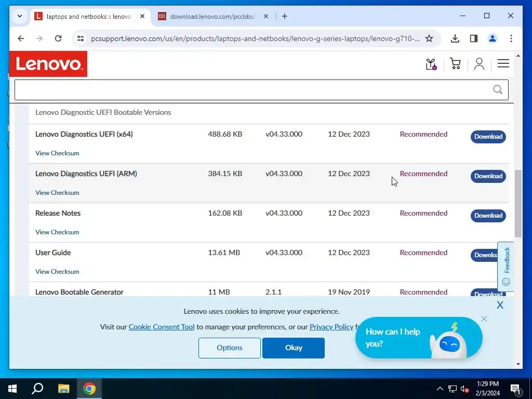Open the Chrome three-dot menu
The width and height of the screenshot is (532, 399).
pyautogui.click(x=511, y=38)
